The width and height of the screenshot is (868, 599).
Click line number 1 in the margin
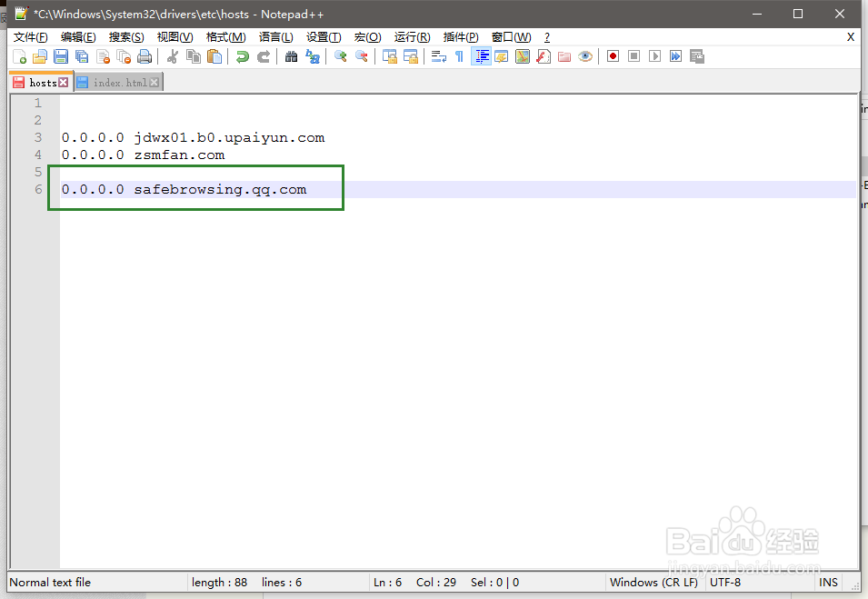click(x=37, y=103)
